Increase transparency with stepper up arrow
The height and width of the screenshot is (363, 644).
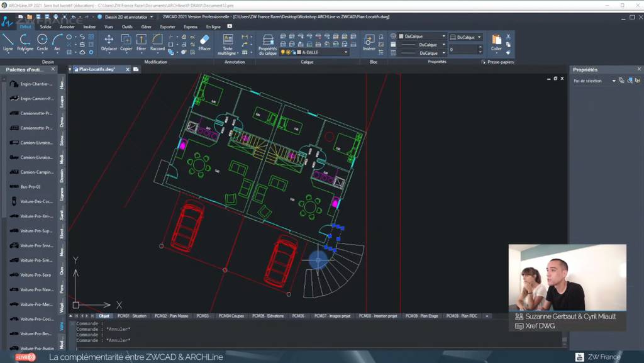click(480, 47)
